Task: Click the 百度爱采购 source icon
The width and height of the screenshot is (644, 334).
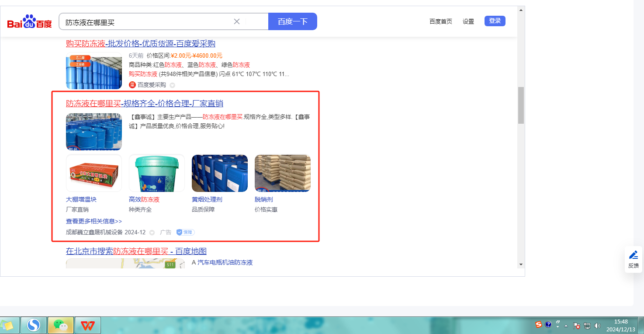Action: (x=132, y=85)
